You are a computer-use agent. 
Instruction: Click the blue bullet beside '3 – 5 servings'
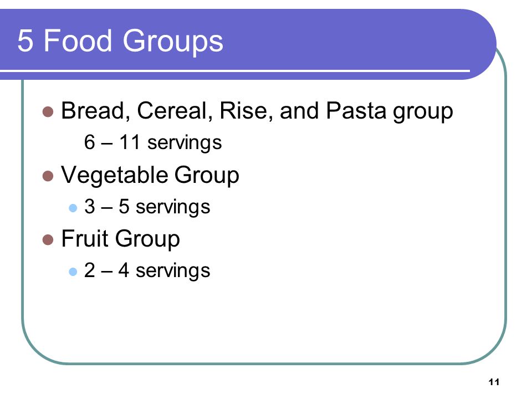pos(73,208)
